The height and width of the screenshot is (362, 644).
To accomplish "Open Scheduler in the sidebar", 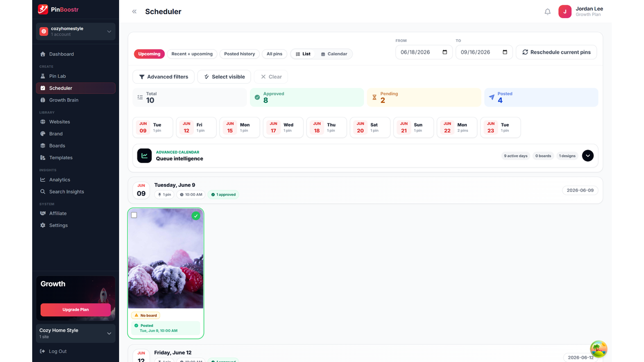I will tap(76, 88).
